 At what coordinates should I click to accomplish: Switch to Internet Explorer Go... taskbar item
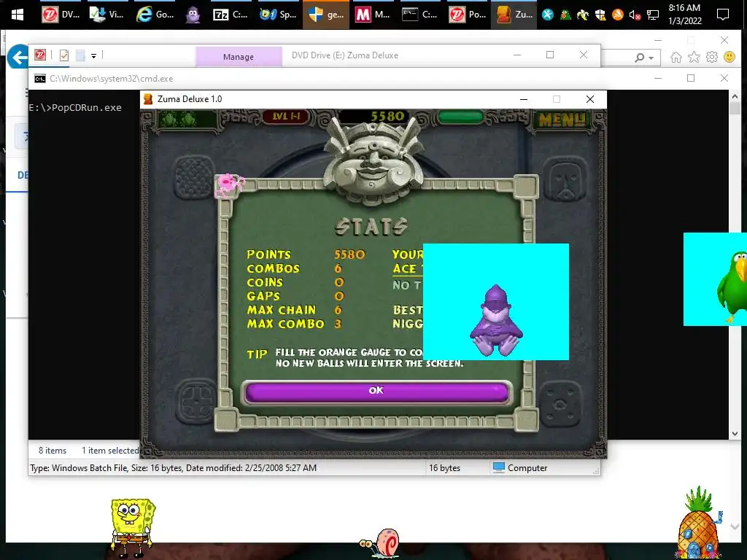[x=155, y=15]
